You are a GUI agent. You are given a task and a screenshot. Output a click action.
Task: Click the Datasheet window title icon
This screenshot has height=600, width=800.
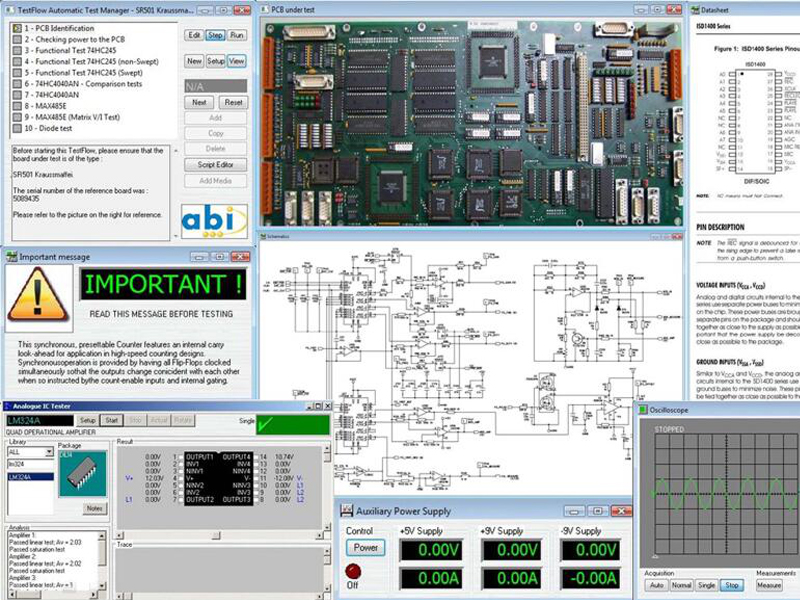point(695,10)
